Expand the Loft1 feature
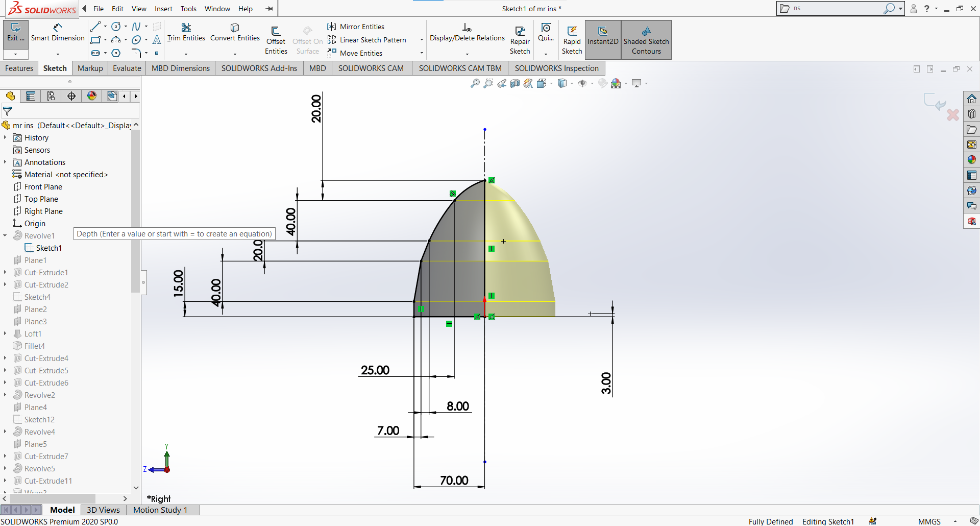The width and height of the screenshot is (980, 526). click(5, 333)
